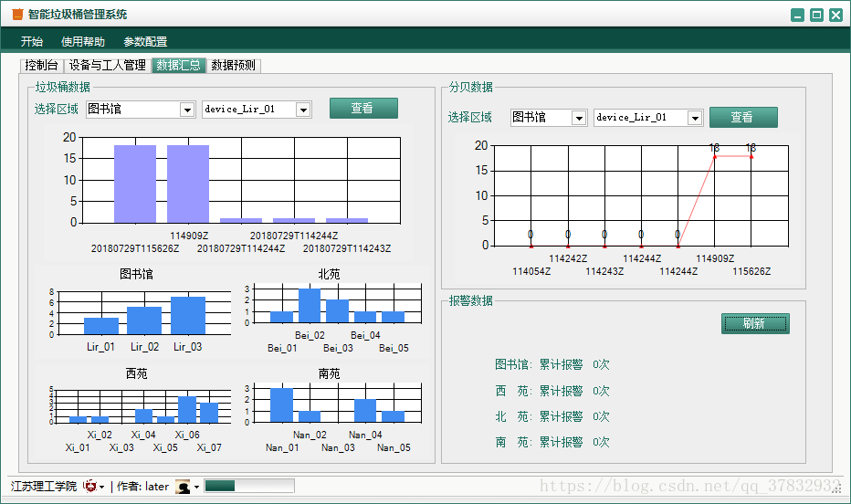Click the 西苑 chart title
This screenshot has height=504, width=851.
[x=136, y=373]
